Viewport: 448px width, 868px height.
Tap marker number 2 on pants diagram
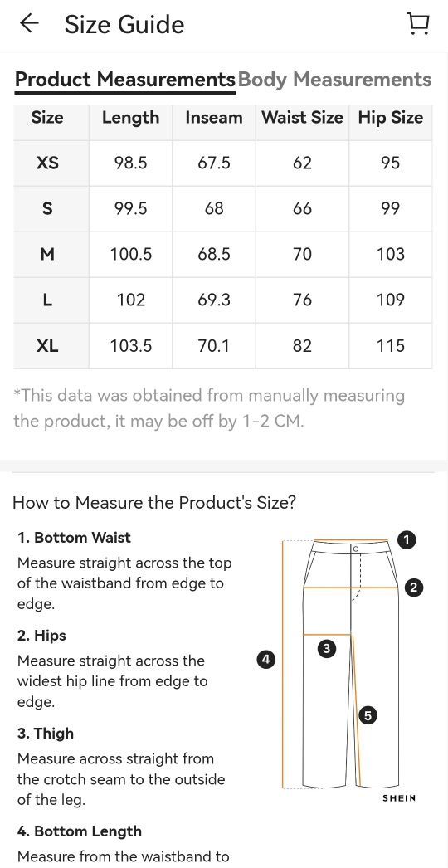point(414,588)
